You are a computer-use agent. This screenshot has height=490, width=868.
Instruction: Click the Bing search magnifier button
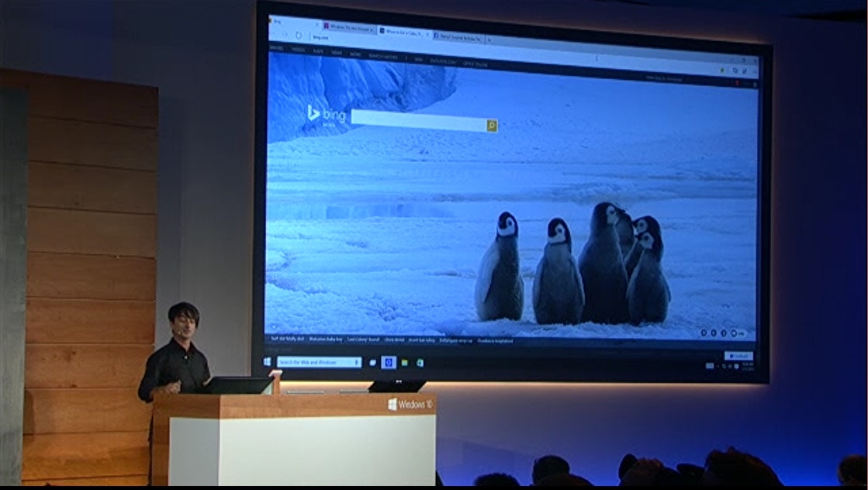click(x=492, y=126)
